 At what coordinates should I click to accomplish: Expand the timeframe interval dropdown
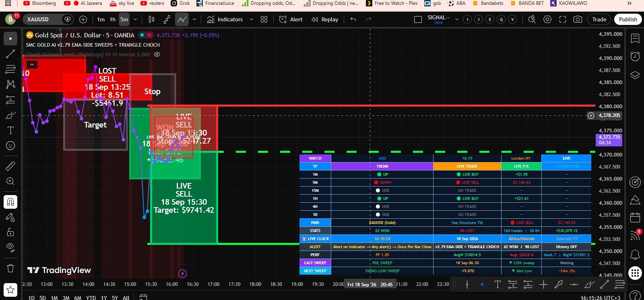pos(135,19)
